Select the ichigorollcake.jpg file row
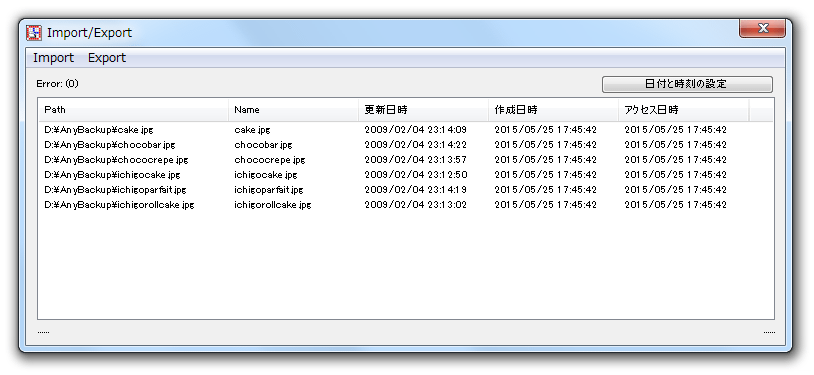The image size is (814, 375). (405, 205)
